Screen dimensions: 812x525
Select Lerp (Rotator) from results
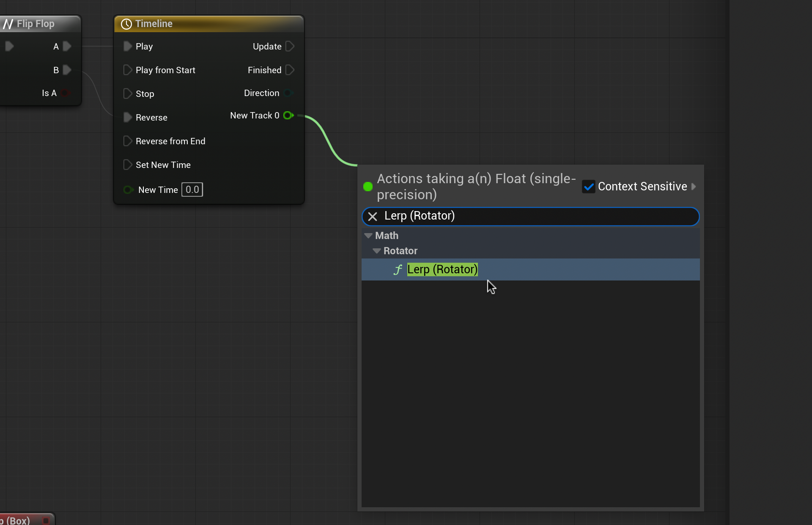[442, 269]
